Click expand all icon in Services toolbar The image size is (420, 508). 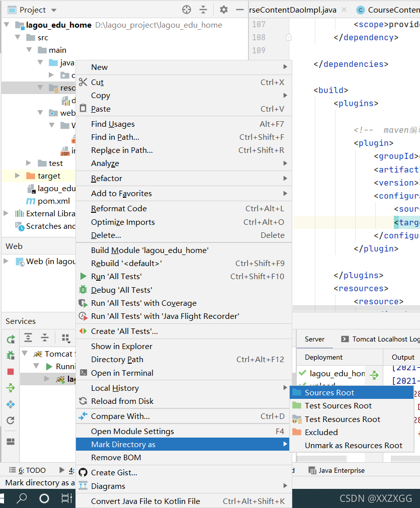(28, 337)
